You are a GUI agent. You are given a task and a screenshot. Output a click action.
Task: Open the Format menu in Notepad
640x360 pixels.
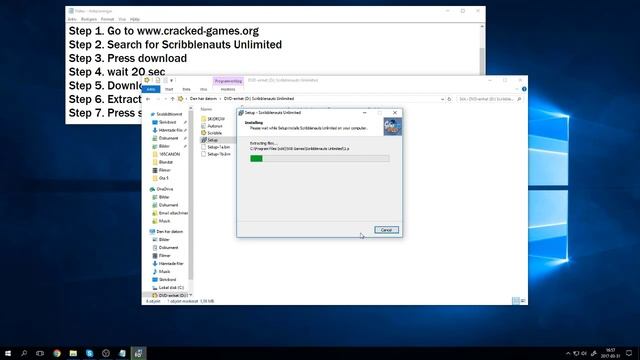click(x=107, y=19)
